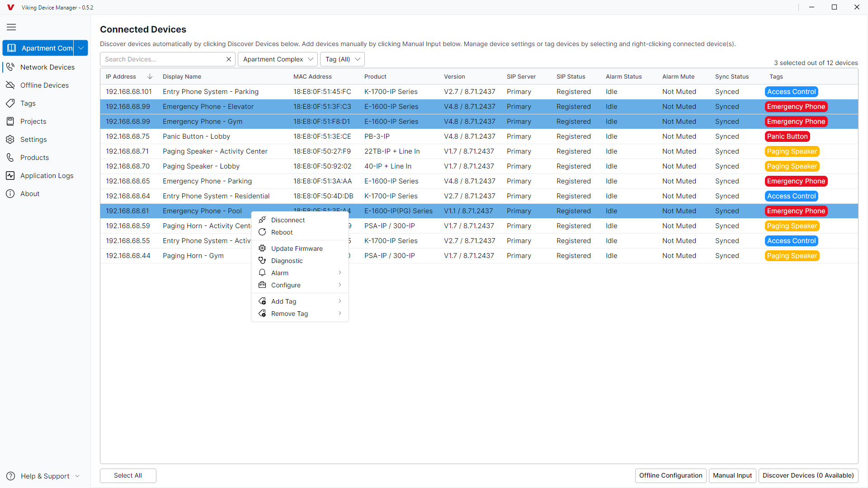
Task: Open the Tag (All) filter dropdown
Action: point(342,59)
